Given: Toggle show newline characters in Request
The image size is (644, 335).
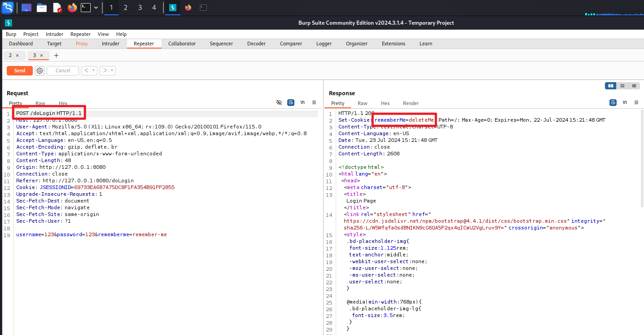Looking at the screenshot, I should coord(302,102).
